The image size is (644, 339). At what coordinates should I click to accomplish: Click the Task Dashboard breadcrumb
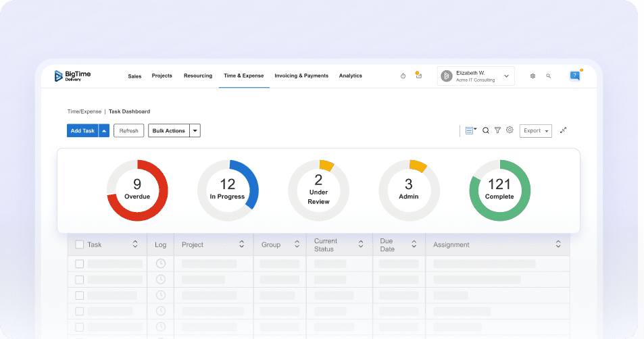[x=129, y=111]
